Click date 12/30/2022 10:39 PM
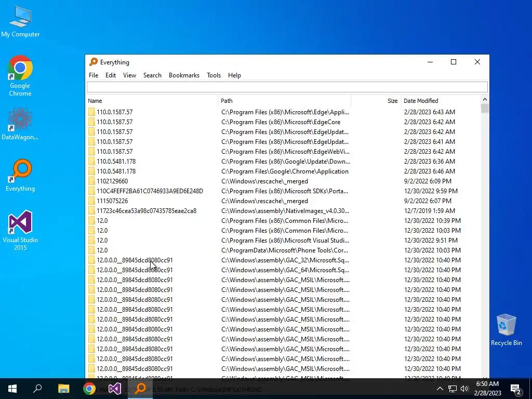Viewport: 532px width, 399px height. [432, 220]
